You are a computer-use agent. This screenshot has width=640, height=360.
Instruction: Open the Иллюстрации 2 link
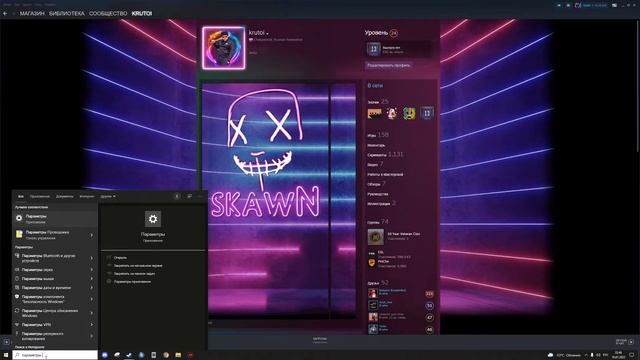pyautogui.click(x=381, y=203)
